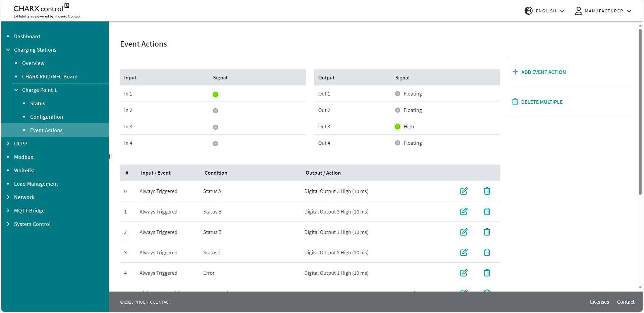Click the page vertical scrollbar
This screenshot has height=313, width=644.
[x=640, y=112]
